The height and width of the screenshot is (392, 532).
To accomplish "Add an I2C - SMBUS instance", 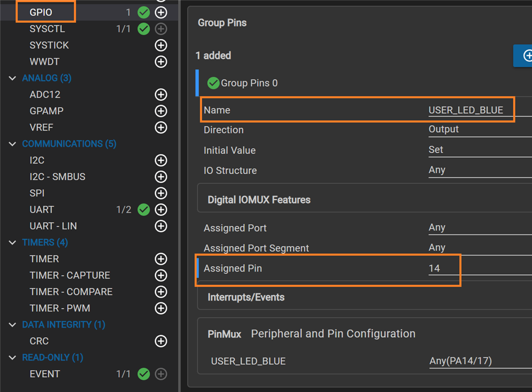I will [x=161, y=177].
